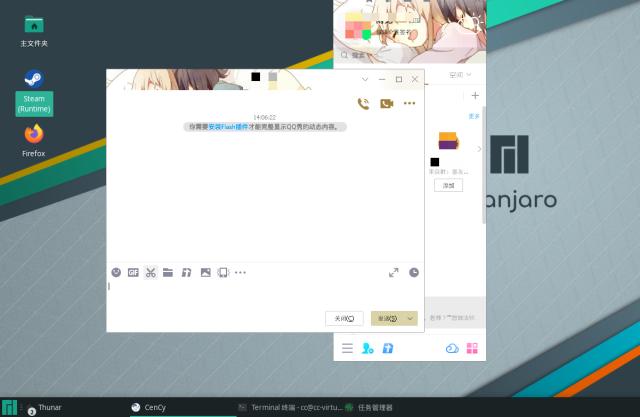The image size is (640, 417).
Task: Open more options beside the video call
Action: [409, 103]
